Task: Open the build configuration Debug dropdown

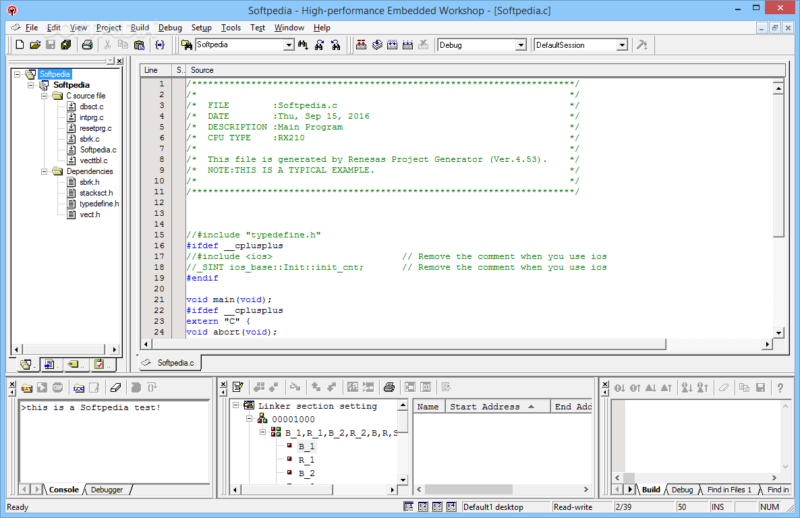Action: 520,45
